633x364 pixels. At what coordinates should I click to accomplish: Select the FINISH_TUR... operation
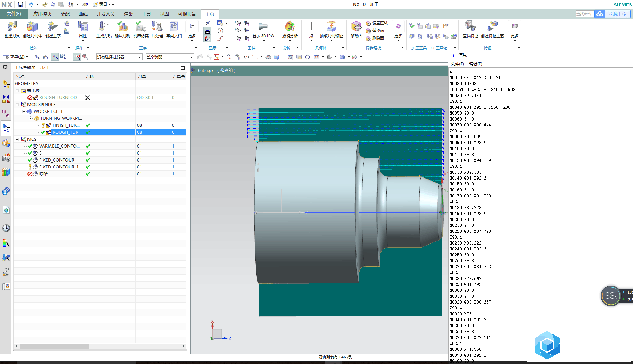[x=100, y=125]
